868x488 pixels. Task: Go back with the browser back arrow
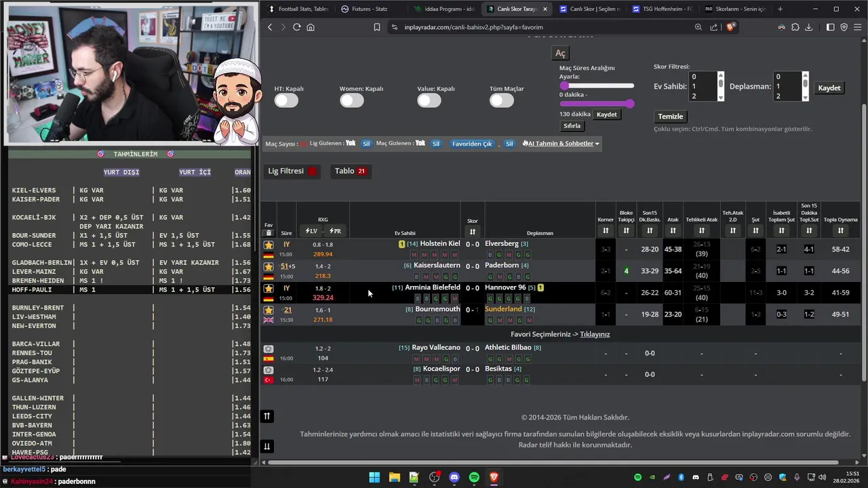point(270,27)
